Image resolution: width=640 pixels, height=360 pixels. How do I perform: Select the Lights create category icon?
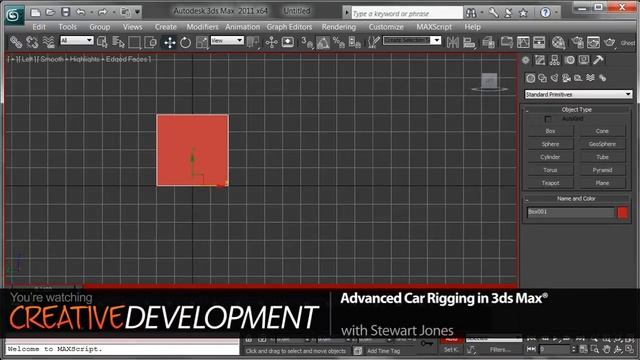pos(554,78)
